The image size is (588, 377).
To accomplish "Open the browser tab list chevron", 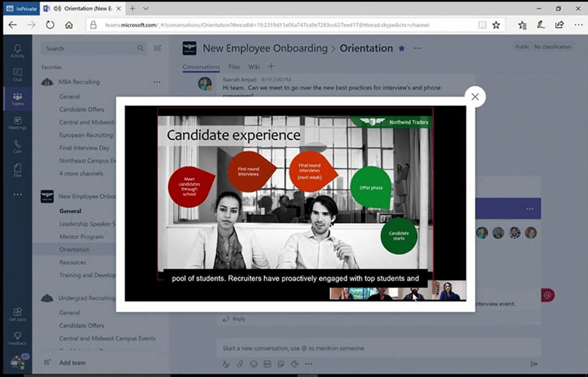I will tap(146, 9).
